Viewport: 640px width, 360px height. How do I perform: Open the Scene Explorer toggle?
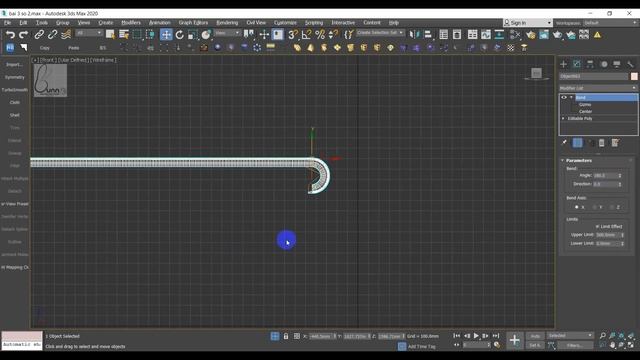pos(444,35)
